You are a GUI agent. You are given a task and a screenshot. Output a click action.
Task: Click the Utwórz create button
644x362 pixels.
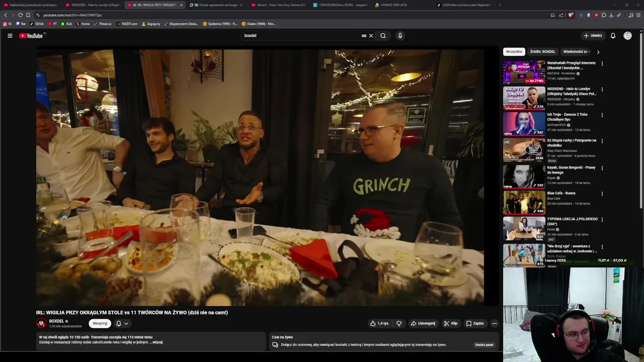(593, 36)
